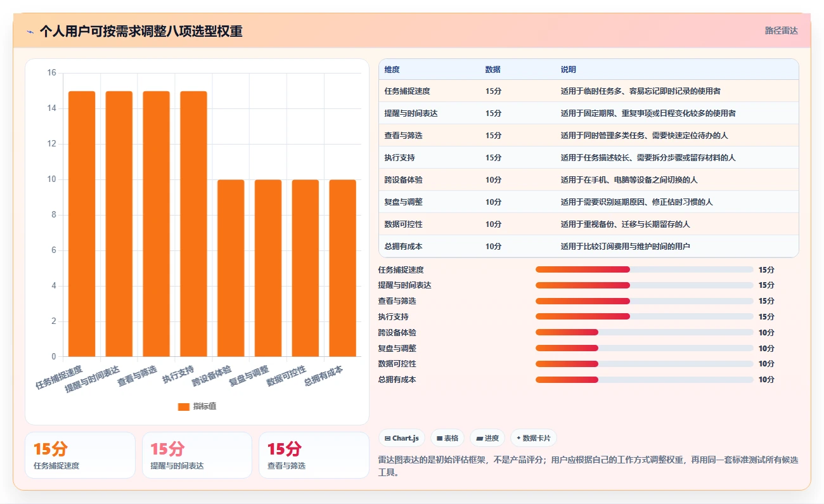
Task: Click the footnote paragraph starting 雷达图表达的是
Action: click(x=588, y=467)
